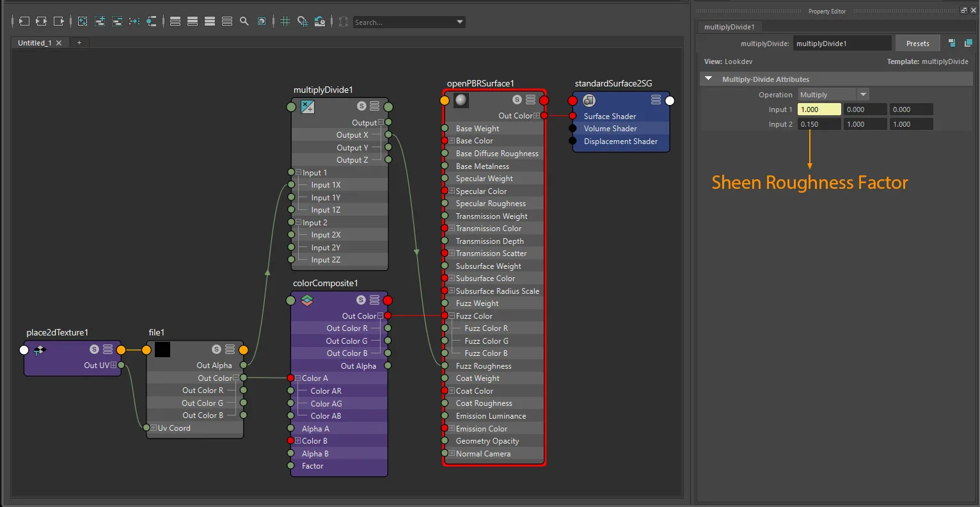Toggle the grid display icon
The height and width of the screenshot is (507, 980).
[x=285, y=21]
